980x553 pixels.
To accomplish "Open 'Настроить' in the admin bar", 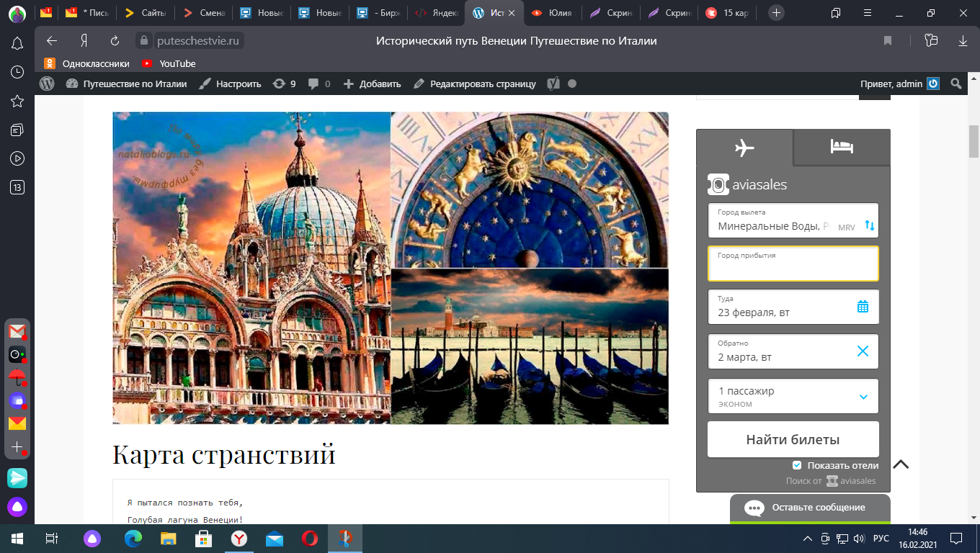I will tap(231, 84).
